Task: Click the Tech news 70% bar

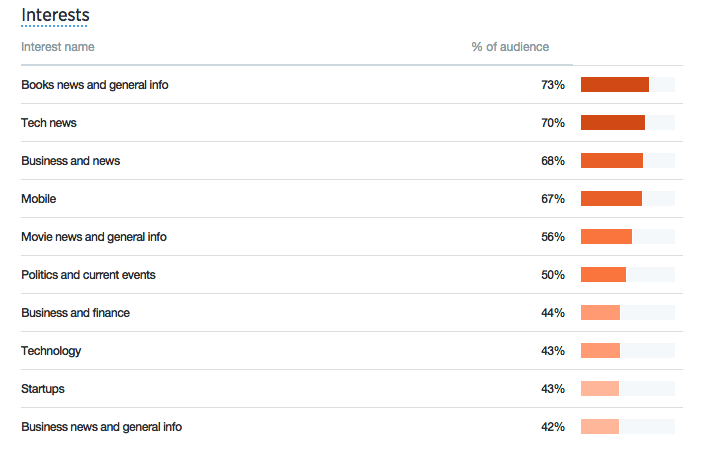Action: click(x=613, y=123)
